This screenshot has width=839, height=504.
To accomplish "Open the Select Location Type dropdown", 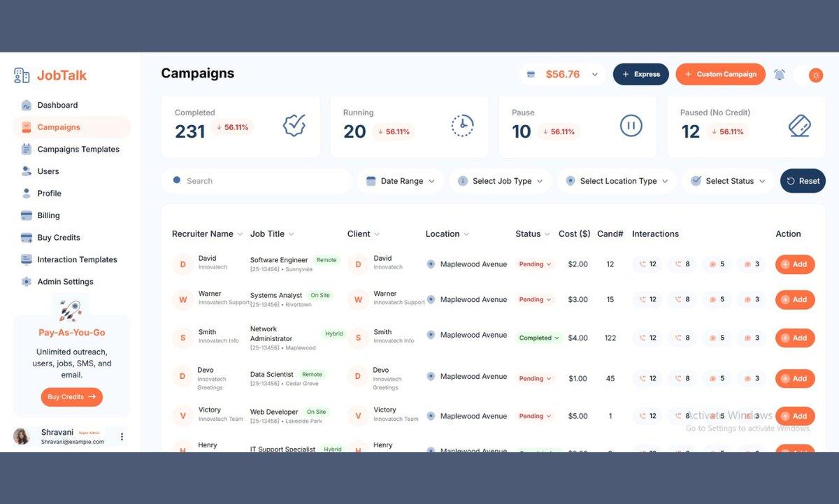I will tap(617, 181).
